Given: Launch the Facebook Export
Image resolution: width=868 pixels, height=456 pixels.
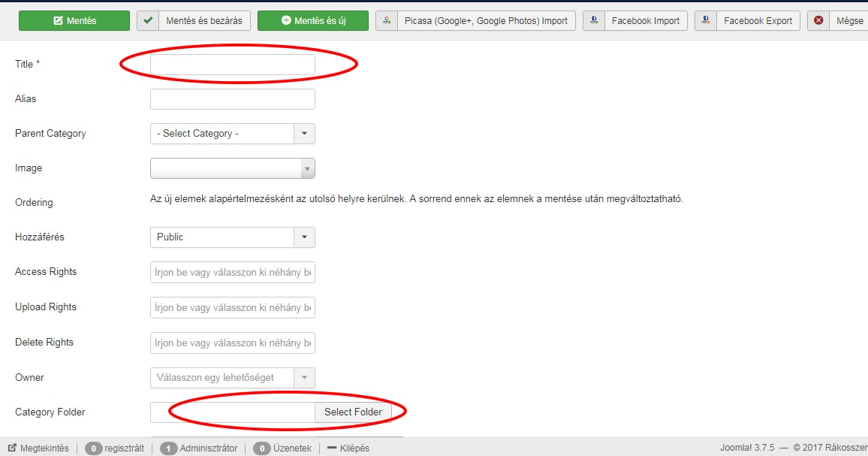Looking at the screenshot, I should pos(747,20).
